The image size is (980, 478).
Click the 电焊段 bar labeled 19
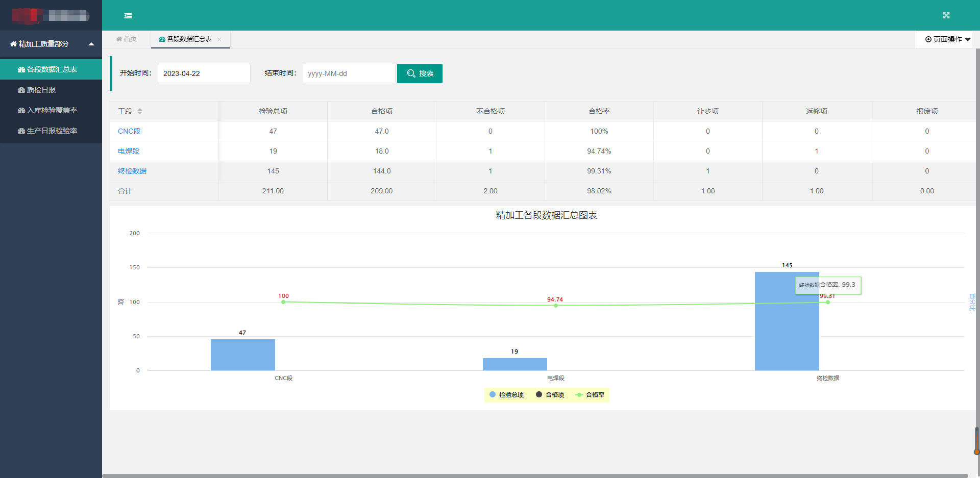click(515, 364)
